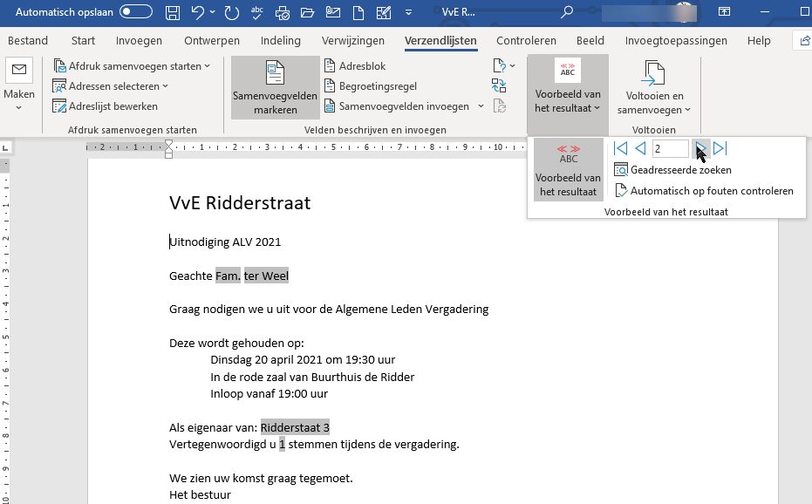This screenshot has width=812, height=504.
Task: Switch to the Ontwerpen tab
Action: (x=212, y=40)
